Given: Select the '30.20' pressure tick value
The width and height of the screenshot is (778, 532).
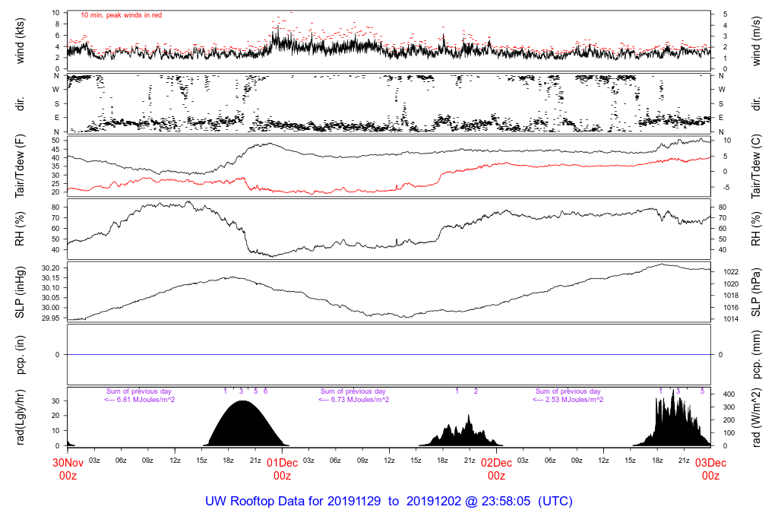Looking at the screenshot, I should tap(51, 268).
